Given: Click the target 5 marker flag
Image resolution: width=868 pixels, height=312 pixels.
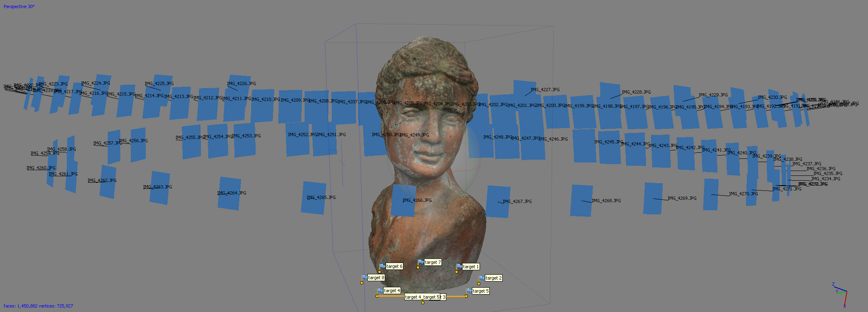Looking at the screenshot, I should point(469,291).
